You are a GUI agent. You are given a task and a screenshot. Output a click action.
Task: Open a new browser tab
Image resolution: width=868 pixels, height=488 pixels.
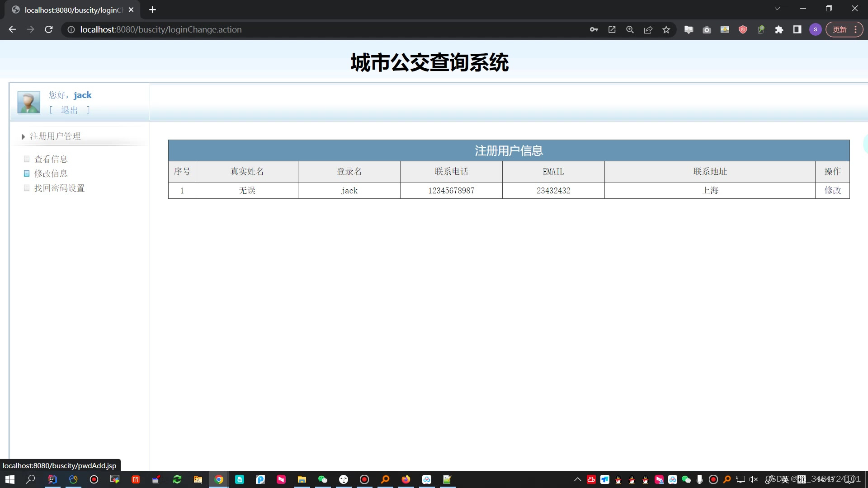point(152,9)
